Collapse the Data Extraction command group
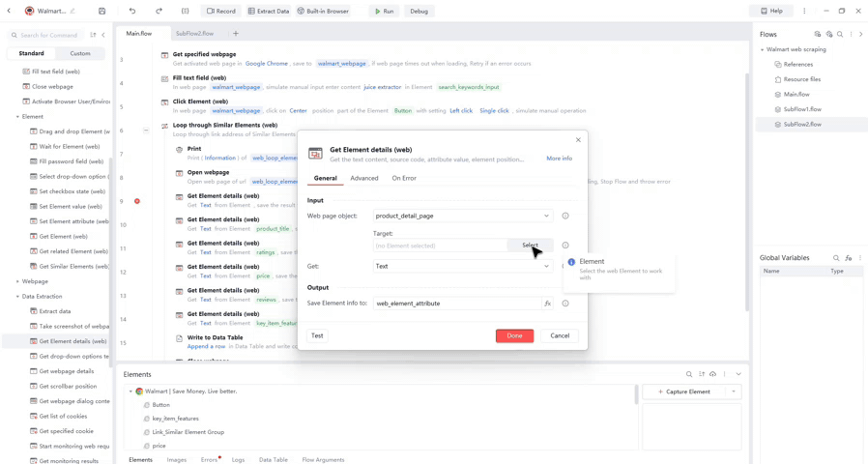Viewport: 868px width, 464px height. click(17, 296)
